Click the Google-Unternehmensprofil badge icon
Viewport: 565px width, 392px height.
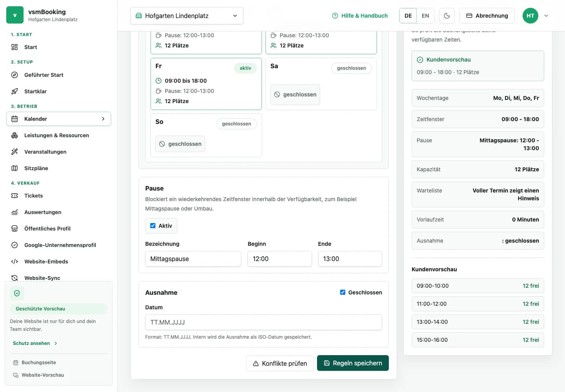coord(15,245)
